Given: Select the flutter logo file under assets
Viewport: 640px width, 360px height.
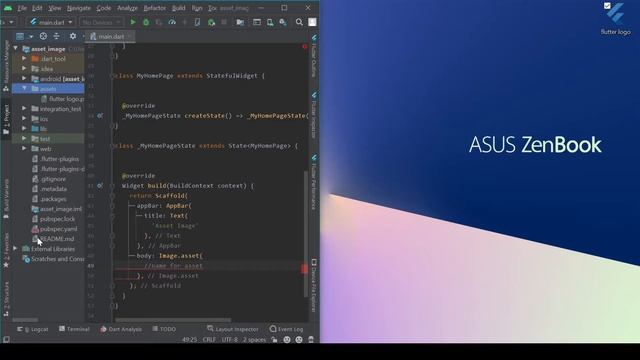Looking at the screenshot, I should point(62,99).
